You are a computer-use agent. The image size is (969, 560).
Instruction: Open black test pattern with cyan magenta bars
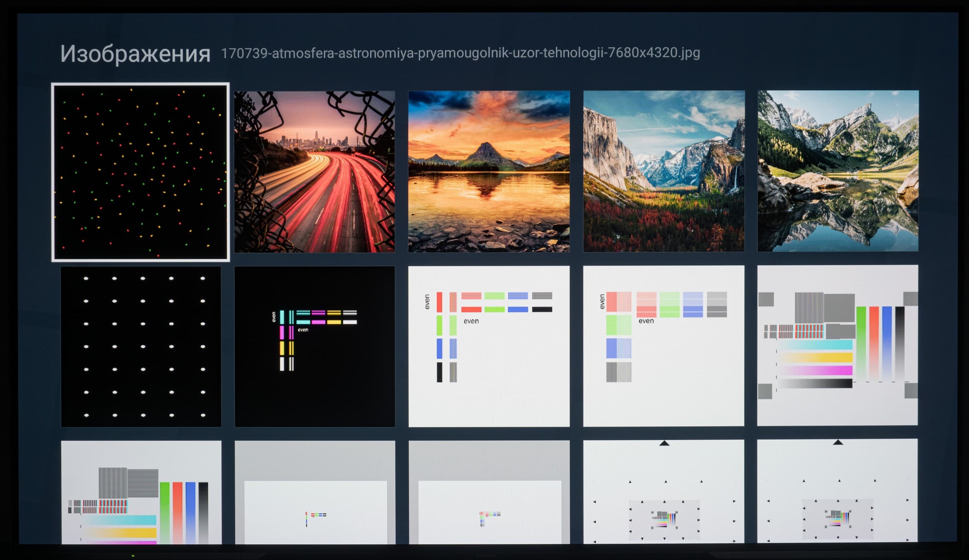[x=314, y=346]
